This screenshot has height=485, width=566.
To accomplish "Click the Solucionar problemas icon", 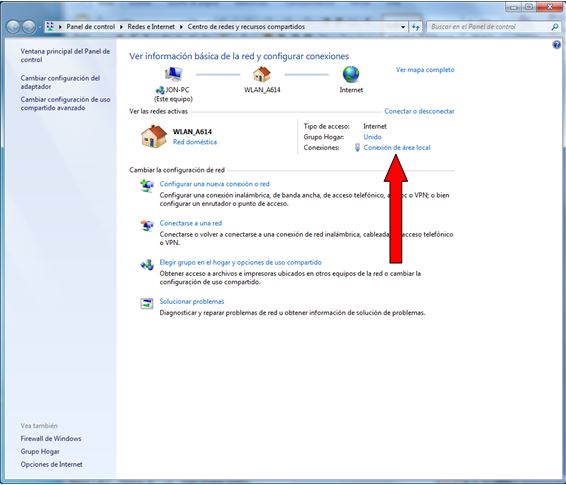I will pos(147,303).
